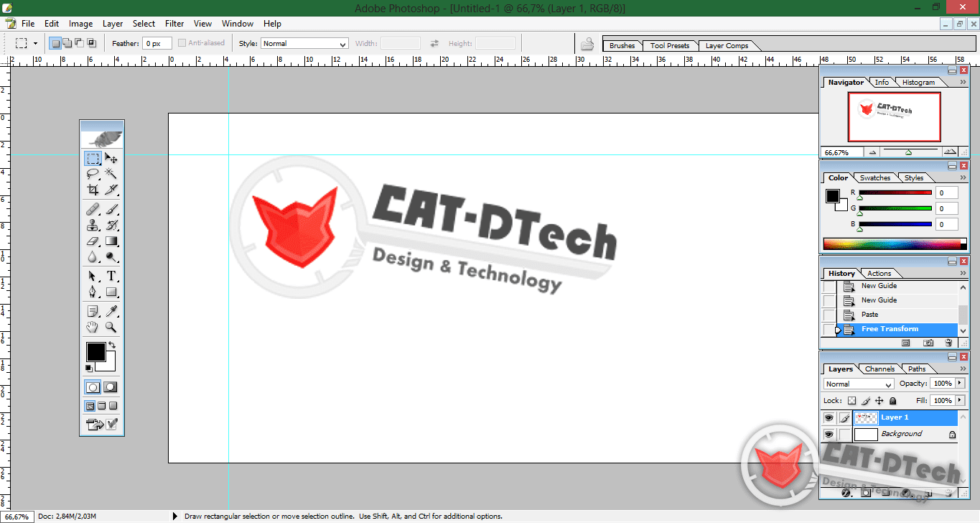The width and height of the screenshot is (980, 523).
Task: Open the Filter menu
Action: tap(174, 24)
